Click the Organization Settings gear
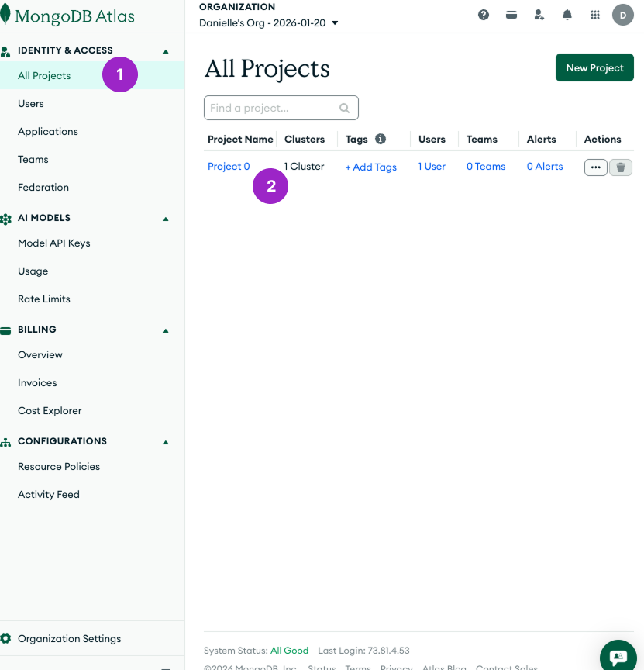This screenshot has width=644, height=670. click(6, 639)
